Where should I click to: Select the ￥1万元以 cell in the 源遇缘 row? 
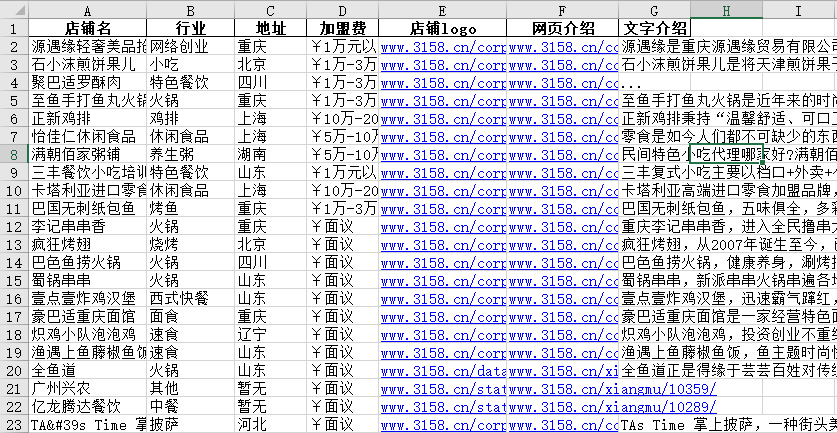343,46
